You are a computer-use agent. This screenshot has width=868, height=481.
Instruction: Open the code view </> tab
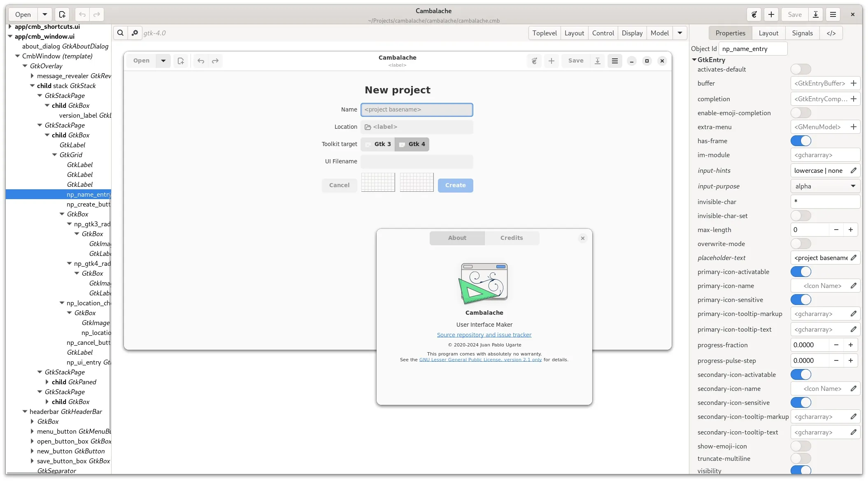click(831, 33)
